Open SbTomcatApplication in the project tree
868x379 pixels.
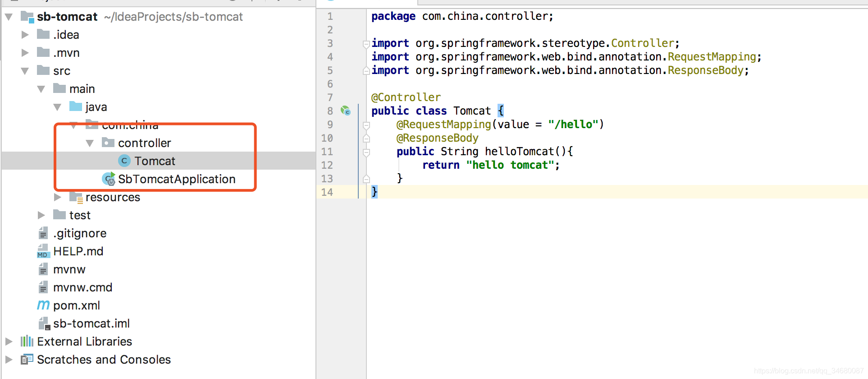pos(177,179)
